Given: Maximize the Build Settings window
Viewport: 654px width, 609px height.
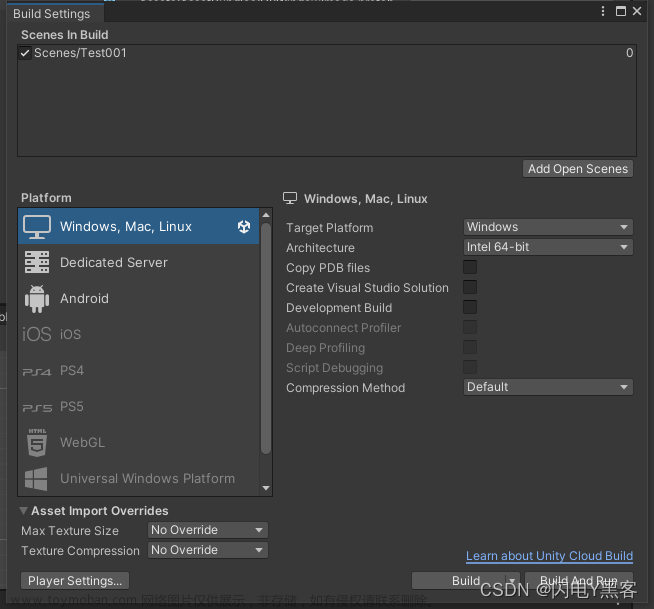Looking at the screenshot, I should coord(621,11).
